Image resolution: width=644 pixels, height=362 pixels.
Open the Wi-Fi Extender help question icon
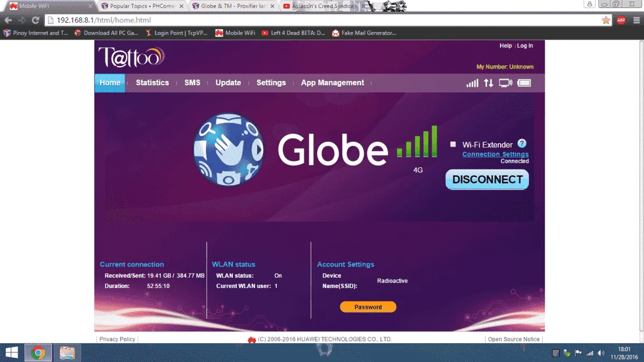click(x=522, y=144)
